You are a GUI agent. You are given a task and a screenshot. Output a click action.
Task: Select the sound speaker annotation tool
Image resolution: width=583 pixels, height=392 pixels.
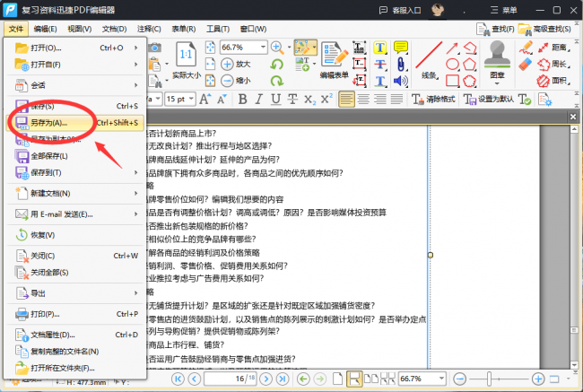pyautogui.click(x=401, y=81)
